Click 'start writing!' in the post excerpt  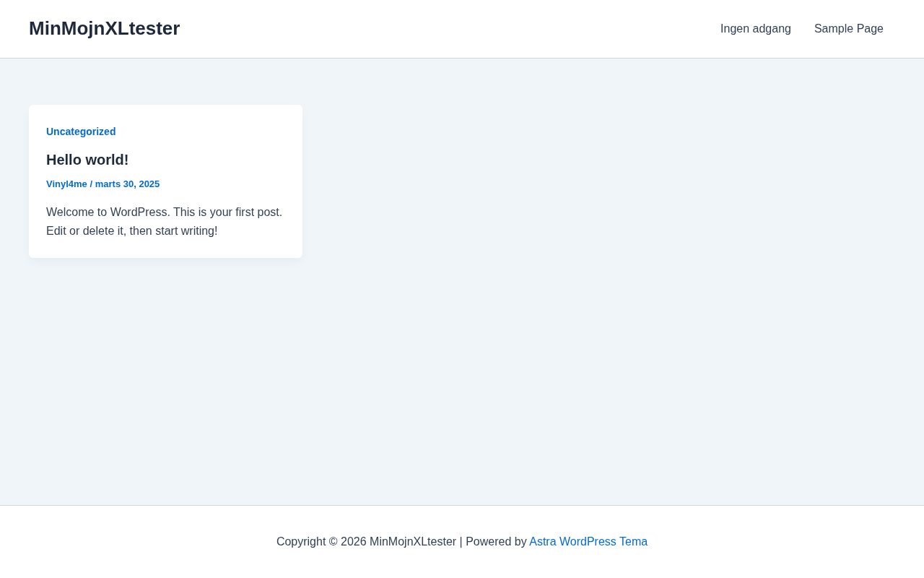click(186, 231)
